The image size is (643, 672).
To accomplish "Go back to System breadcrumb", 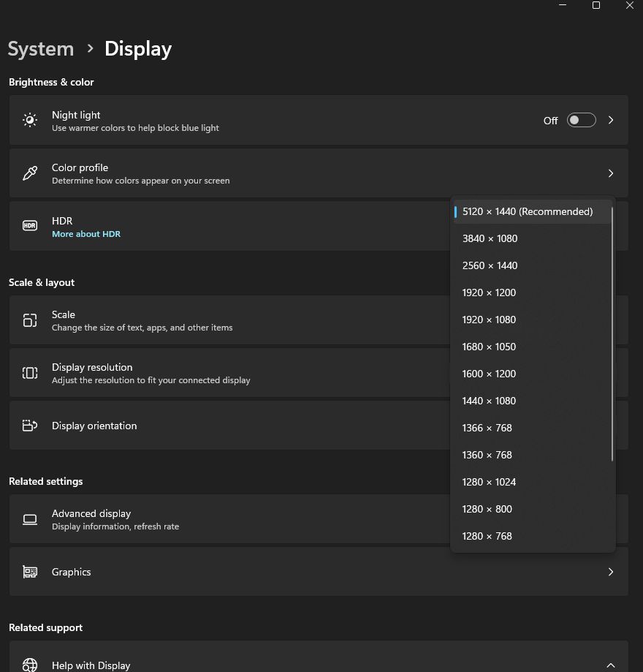I will pyautogui.click(x=41, y=49).
